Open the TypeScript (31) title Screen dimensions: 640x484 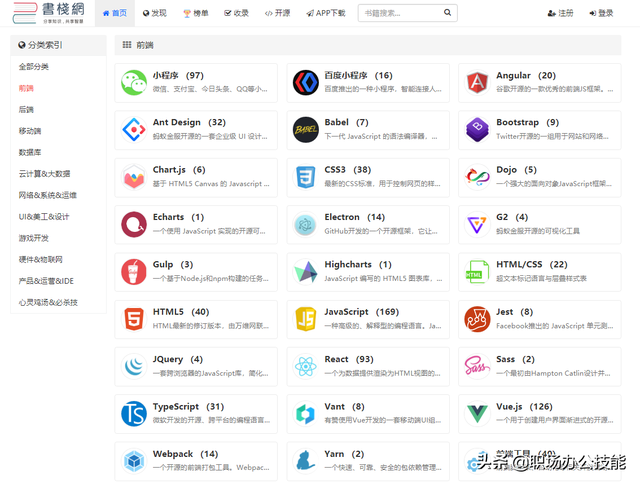click(189, 406)
